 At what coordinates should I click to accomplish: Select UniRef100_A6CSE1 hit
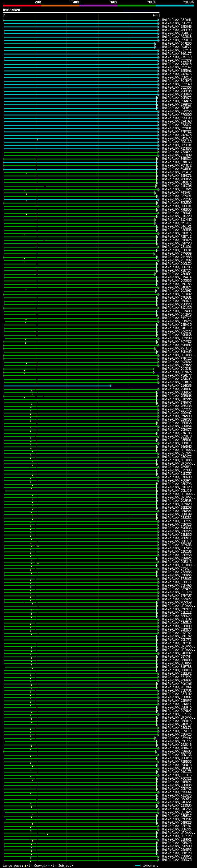(x=177, y=779)
